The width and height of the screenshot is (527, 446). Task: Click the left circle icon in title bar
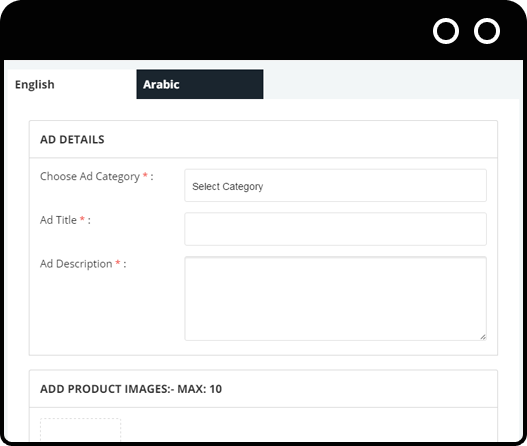[x=446, y=31]
